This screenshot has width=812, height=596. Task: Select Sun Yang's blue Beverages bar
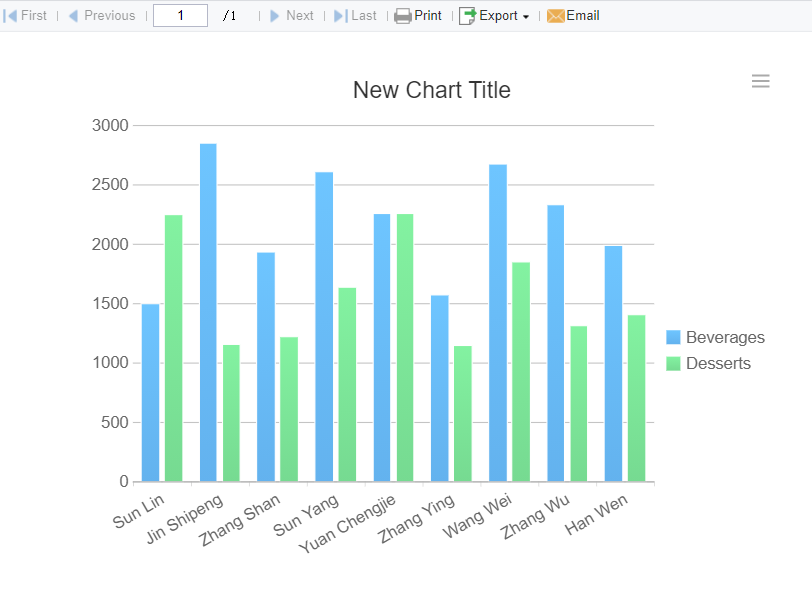324,327
